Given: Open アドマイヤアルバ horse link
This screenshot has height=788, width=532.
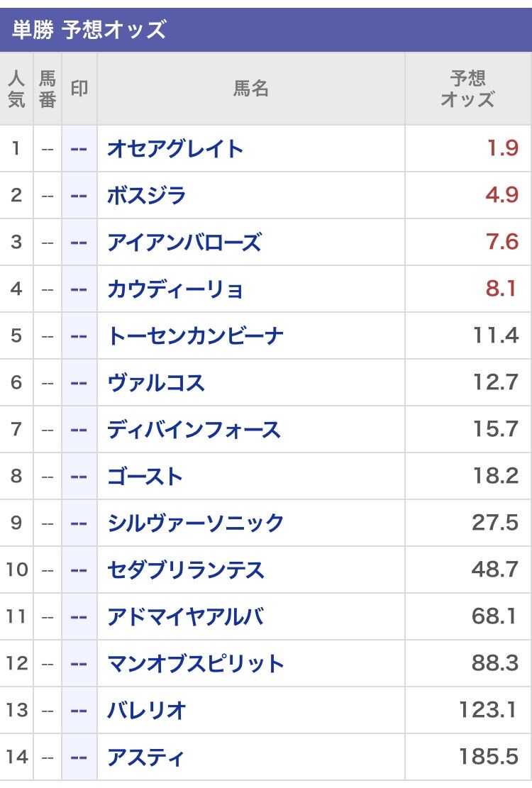Looking at the screenshot, I should 185,616.
